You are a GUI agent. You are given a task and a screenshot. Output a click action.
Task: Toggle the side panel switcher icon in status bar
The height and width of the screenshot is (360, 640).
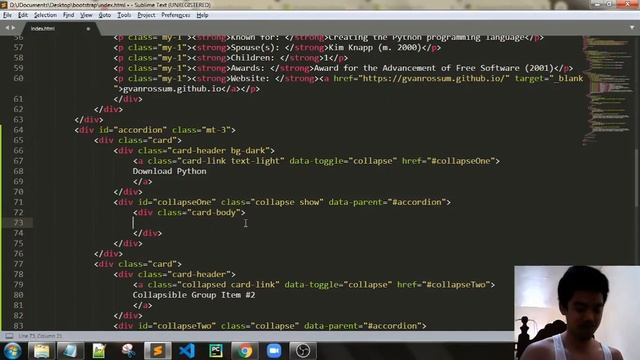9,336
